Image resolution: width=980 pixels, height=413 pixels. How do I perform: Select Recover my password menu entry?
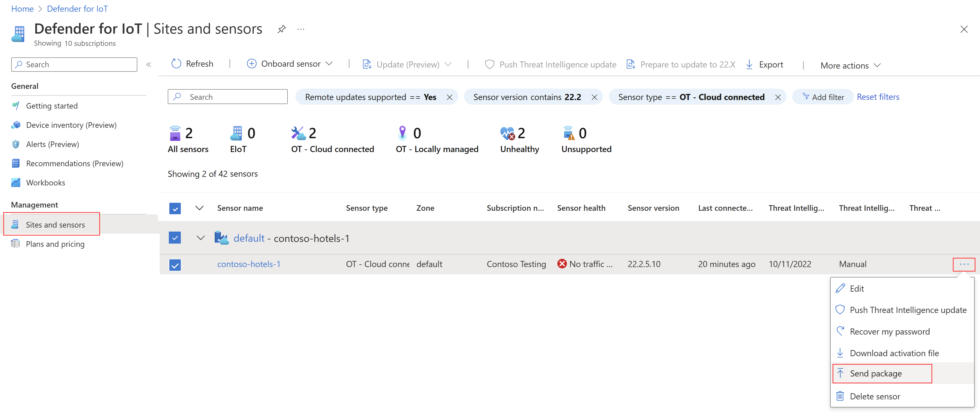point(902,332)
